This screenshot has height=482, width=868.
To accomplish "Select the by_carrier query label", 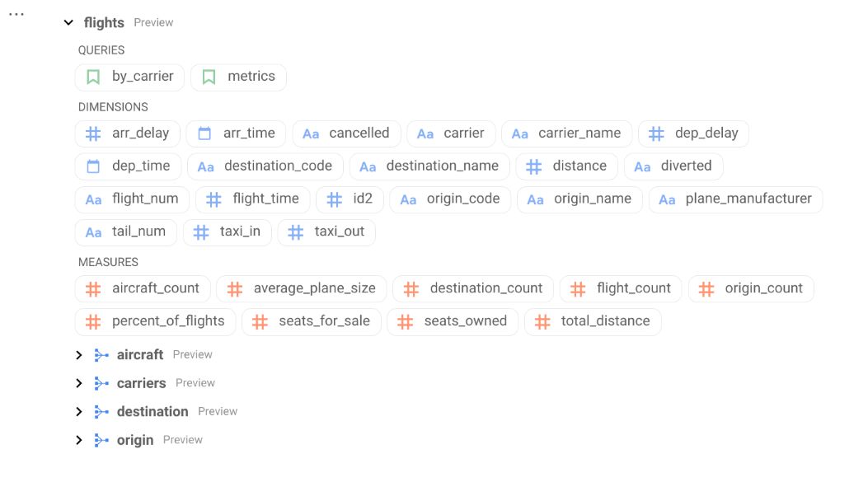I will [x=143, y=77].
